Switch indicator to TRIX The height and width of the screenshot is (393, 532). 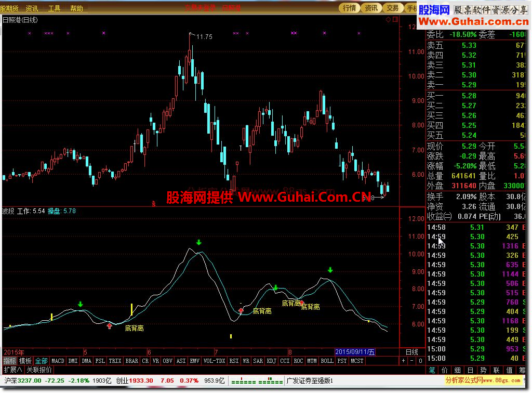pyautogui.click(x=115, y=361)
